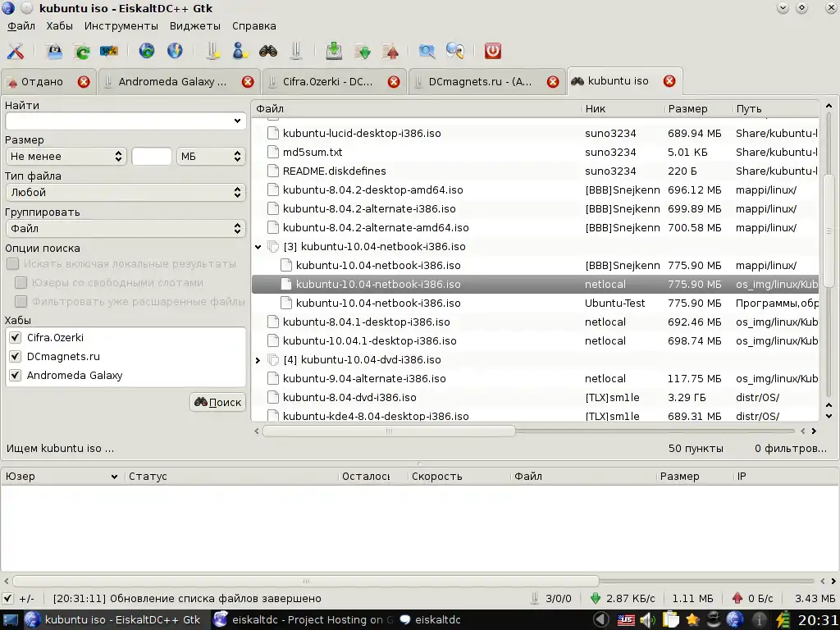Open download queue icon with green arrow tray

334,51
